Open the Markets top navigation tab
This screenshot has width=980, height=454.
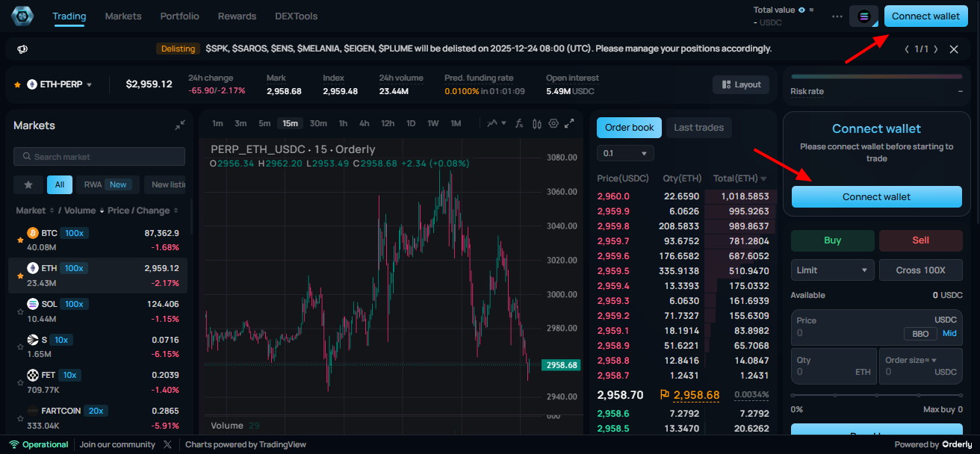(123, 16)
